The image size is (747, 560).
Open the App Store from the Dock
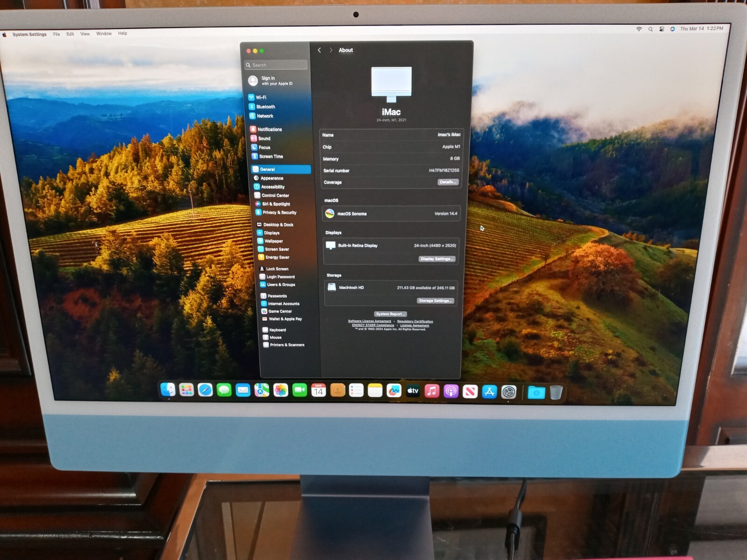(489, 392)
